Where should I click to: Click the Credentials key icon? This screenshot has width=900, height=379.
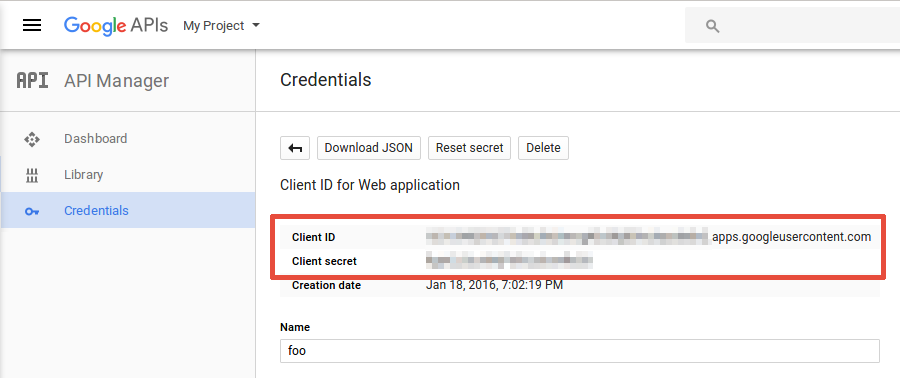pos(32,211)
